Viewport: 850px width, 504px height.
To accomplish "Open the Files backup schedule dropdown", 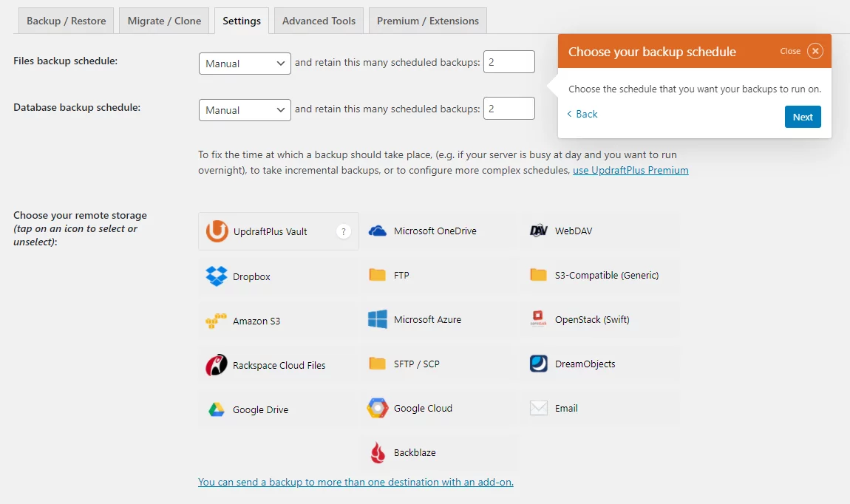I will coord(245,64).
